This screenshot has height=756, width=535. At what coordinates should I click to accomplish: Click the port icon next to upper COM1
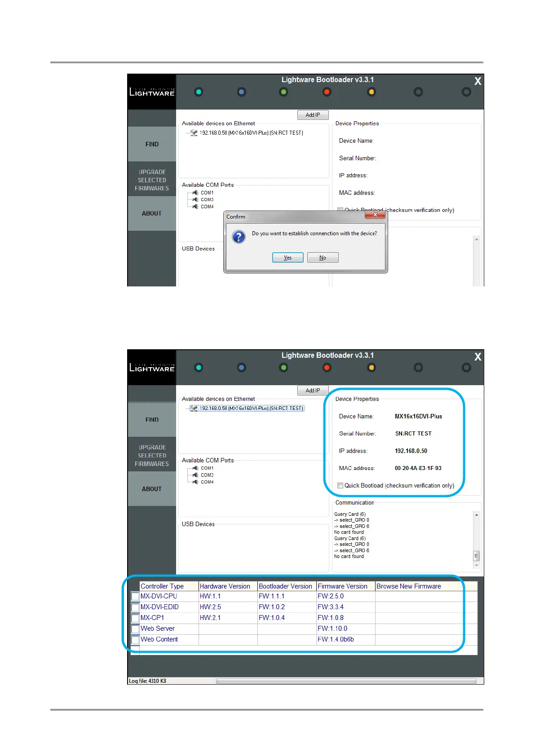pos(195,193)
